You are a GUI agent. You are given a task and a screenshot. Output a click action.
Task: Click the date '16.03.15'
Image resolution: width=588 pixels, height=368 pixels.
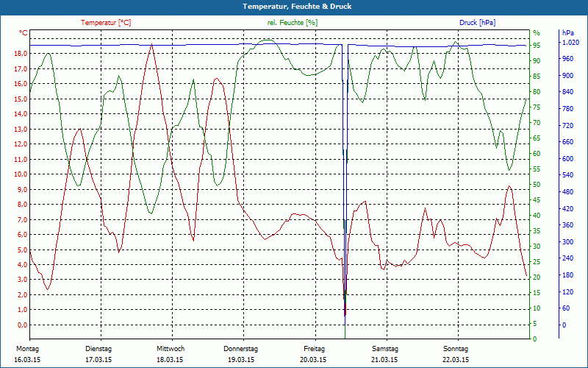pos(27,360)
